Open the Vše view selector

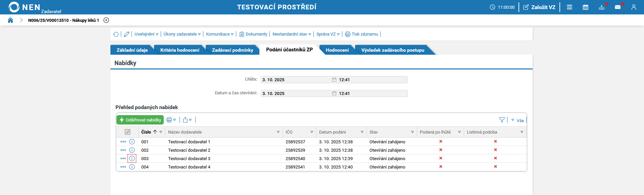[517, 120]
